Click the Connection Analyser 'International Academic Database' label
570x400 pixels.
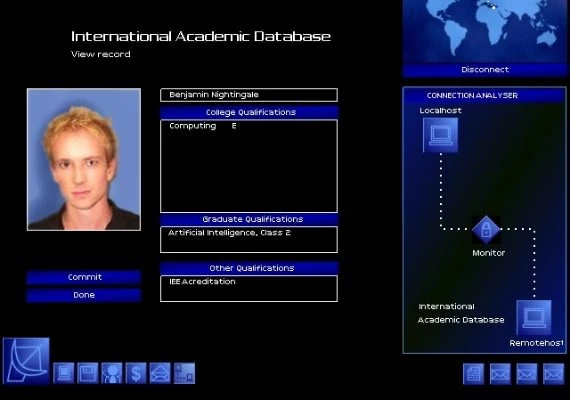[x=461, y=313]
